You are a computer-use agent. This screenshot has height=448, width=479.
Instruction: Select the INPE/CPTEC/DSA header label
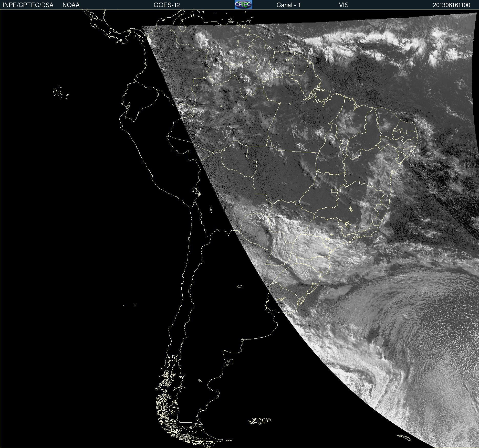point(28,5)
